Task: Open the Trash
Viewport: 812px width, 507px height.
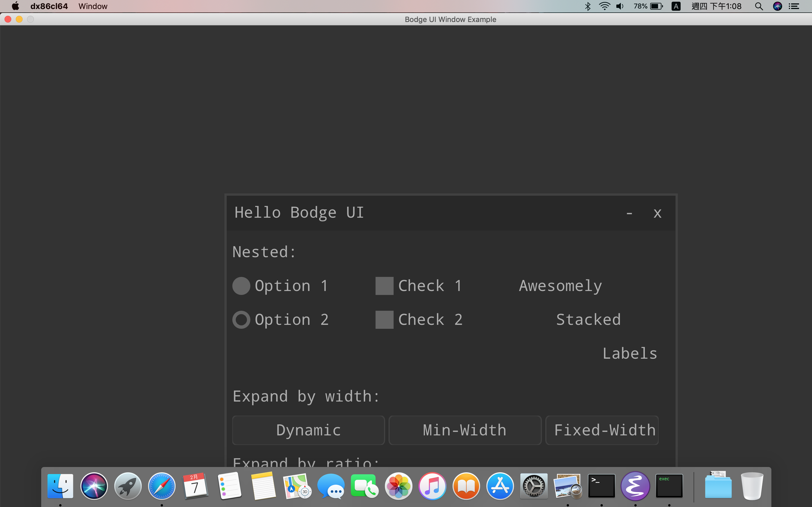Action: 752,486
